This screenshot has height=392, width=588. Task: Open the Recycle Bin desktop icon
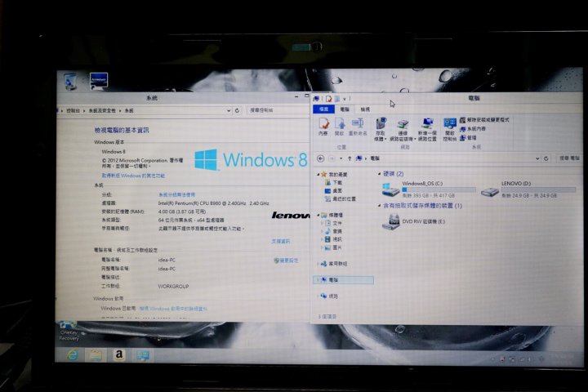tap(70, 82)
